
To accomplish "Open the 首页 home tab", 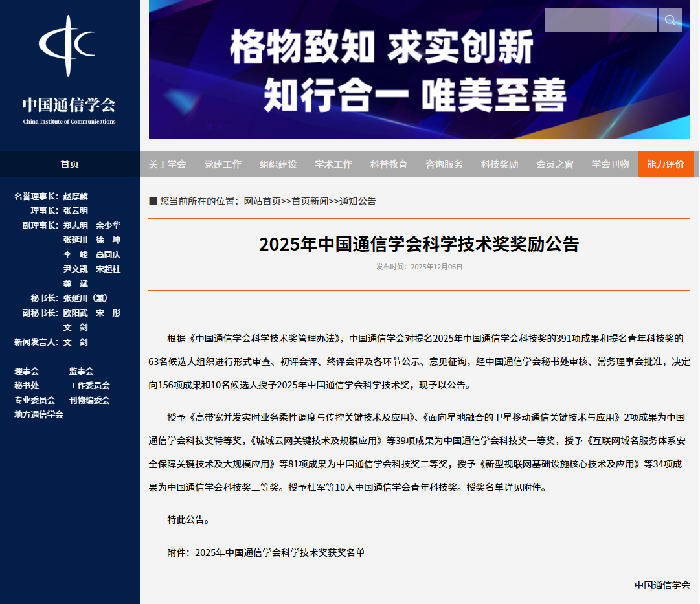I will (x=69, y=164).
